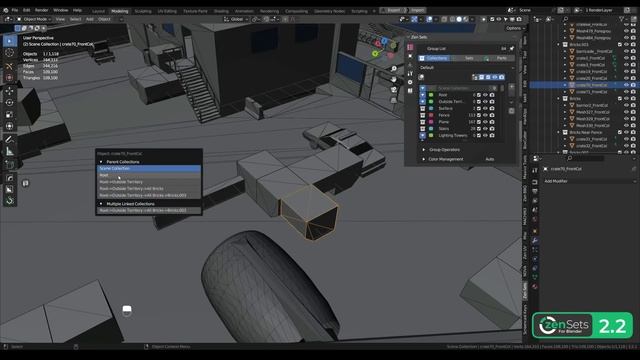Open Global transform orientation dropdown

coord(236,19)
